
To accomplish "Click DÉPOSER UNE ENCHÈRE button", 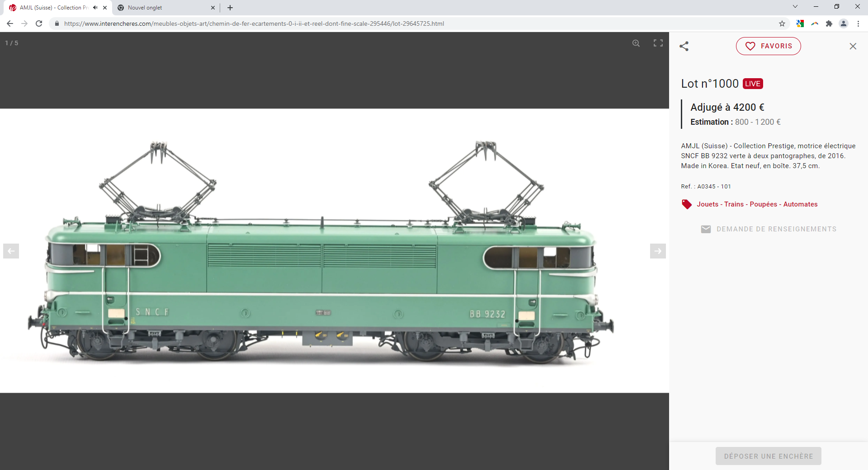I will (x=769, y=456).
